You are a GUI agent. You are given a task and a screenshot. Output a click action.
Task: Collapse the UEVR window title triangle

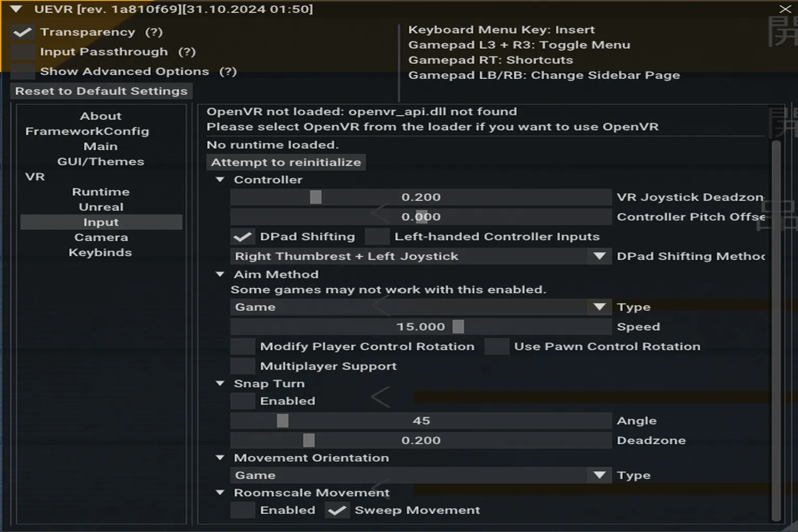16,9
